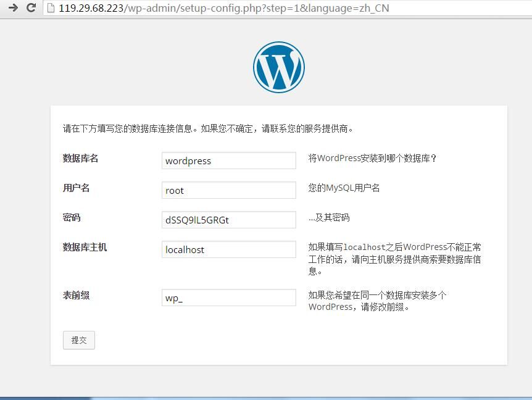Click the password field dSSQ9lL5GRGt

[x=229, y=220]
